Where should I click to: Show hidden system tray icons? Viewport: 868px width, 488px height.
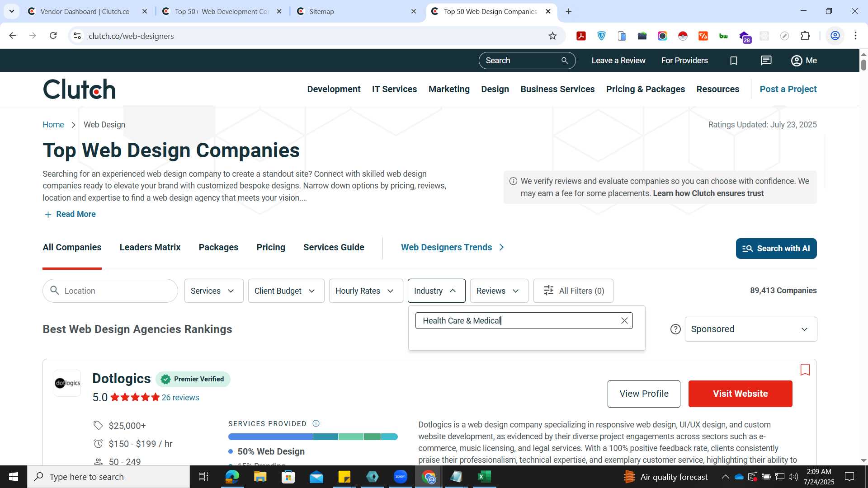click(725, 477)
